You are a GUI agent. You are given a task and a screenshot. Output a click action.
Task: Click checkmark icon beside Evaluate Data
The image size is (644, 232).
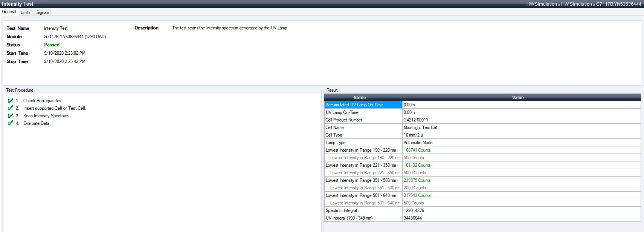11,123
